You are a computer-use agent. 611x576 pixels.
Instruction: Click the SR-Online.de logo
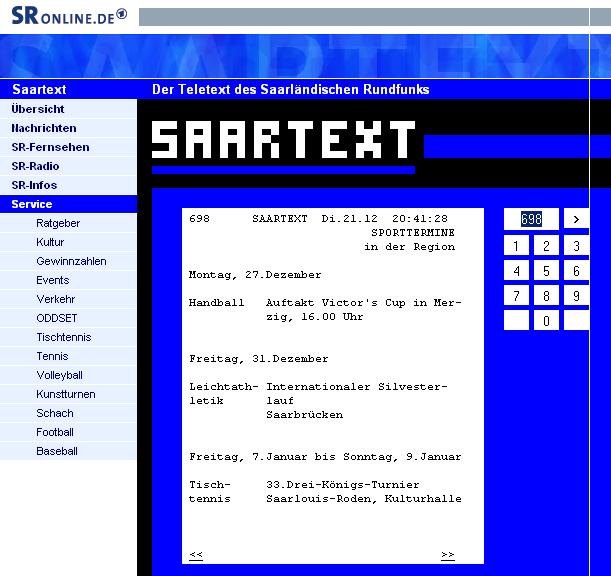68,15
